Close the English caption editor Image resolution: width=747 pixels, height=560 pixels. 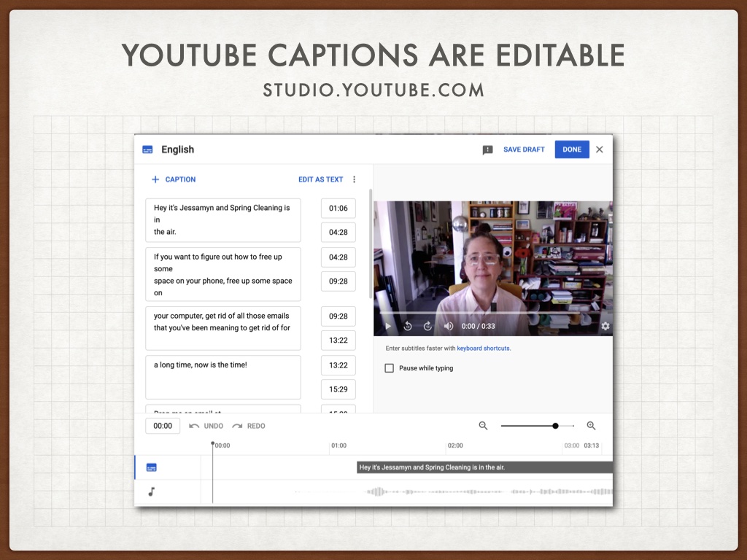click(x=600, y=149)
